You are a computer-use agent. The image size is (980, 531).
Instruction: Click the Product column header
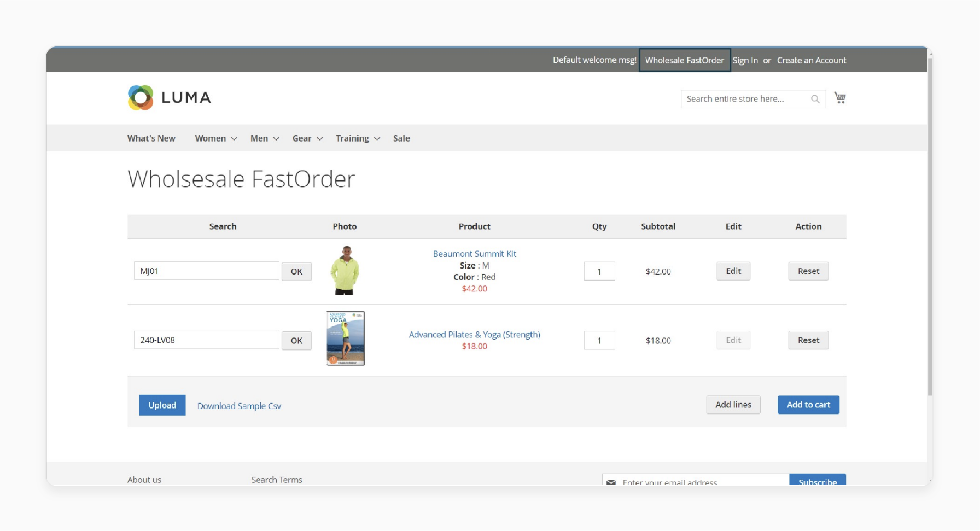point(474,226)
